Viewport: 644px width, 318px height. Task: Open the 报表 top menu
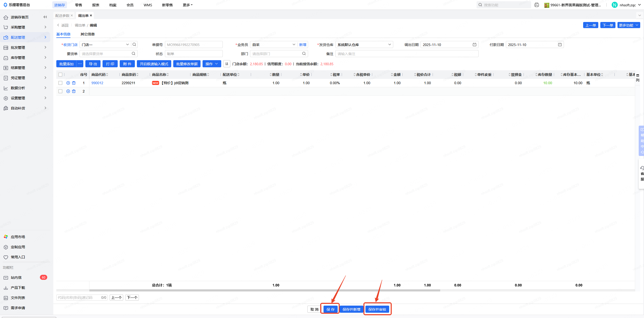[x=95, y=5]
